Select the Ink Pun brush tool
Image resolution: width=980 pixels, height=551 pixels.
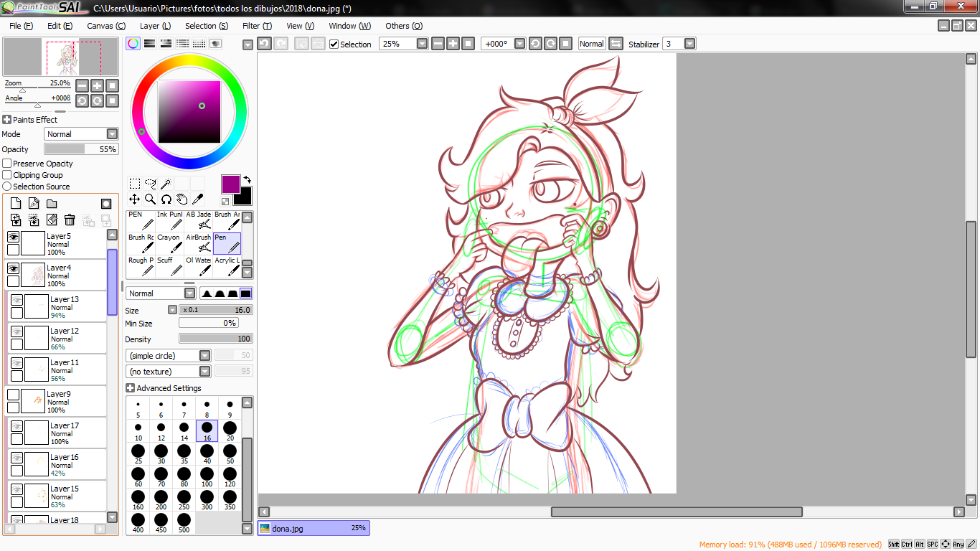tap(169, 221)
